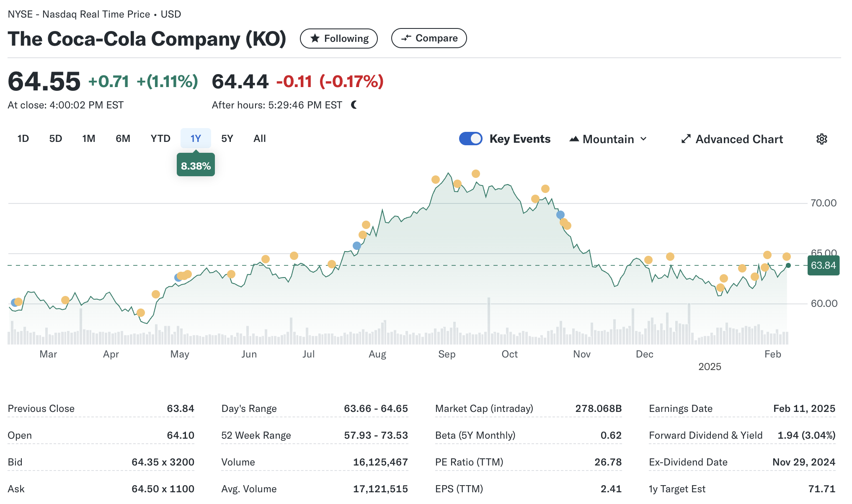Click blue key event dot near November

click(x=560, y=215)
